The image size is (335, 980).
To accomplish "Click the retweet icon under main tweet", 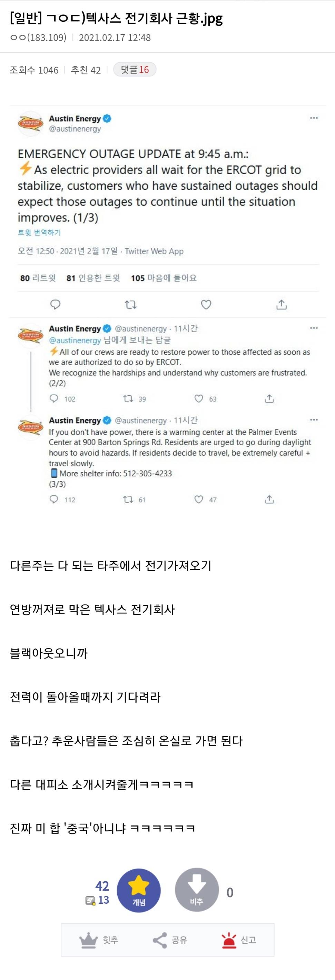I will pos(130,304).
